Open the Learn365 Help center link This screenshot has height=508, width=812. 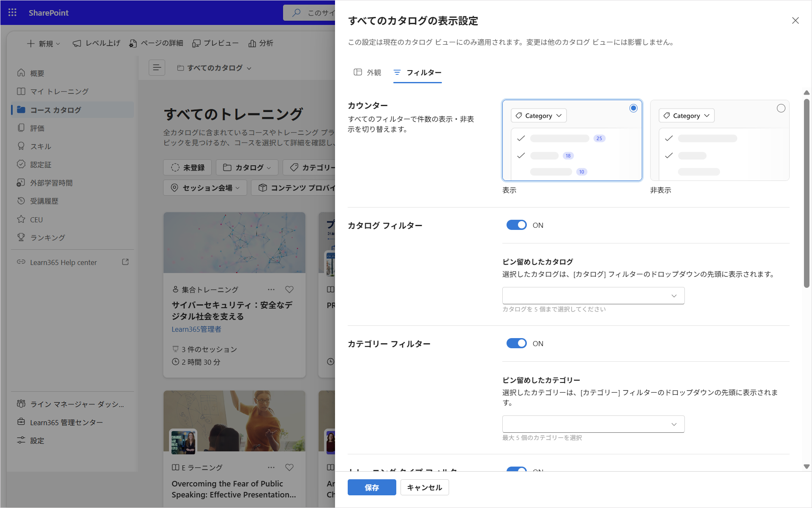[x=73, y=262]
